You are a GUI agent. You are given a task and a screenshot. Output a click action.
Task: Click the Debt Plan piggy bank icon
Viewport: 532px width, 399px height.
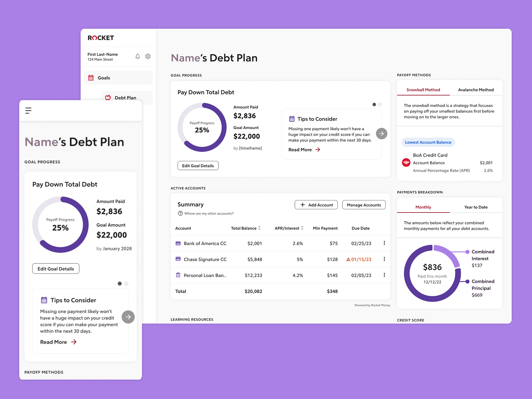[x=108, y=98]
